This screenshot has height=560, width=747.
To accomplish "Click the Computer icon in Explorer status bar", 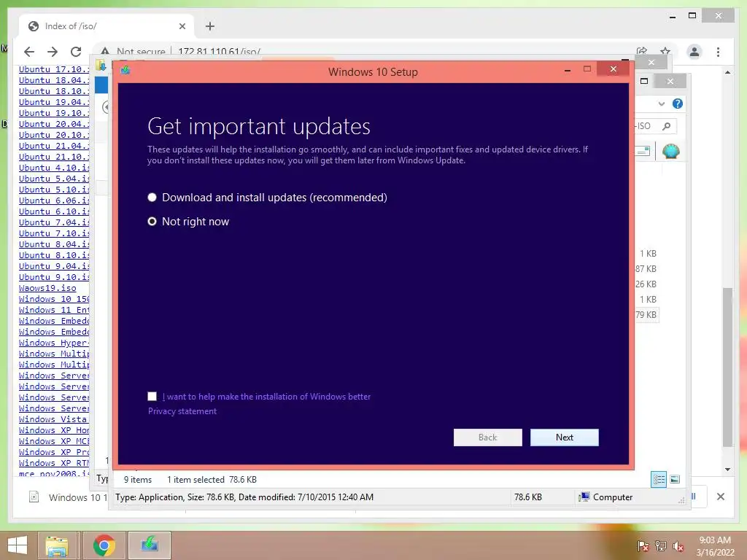I will (584, 497).
